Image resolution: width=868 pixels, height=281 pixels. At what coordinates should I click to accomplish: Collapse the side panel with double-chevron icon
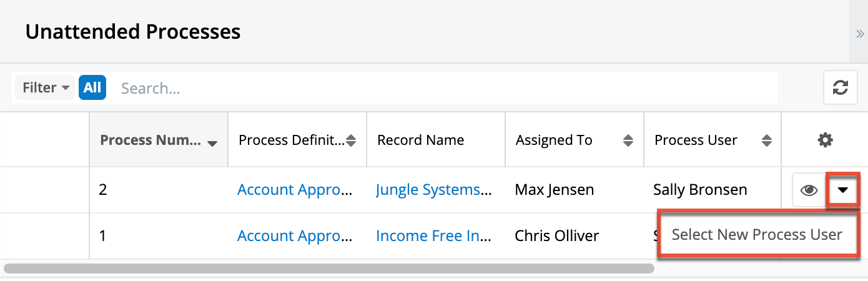(x=860, y=34)
